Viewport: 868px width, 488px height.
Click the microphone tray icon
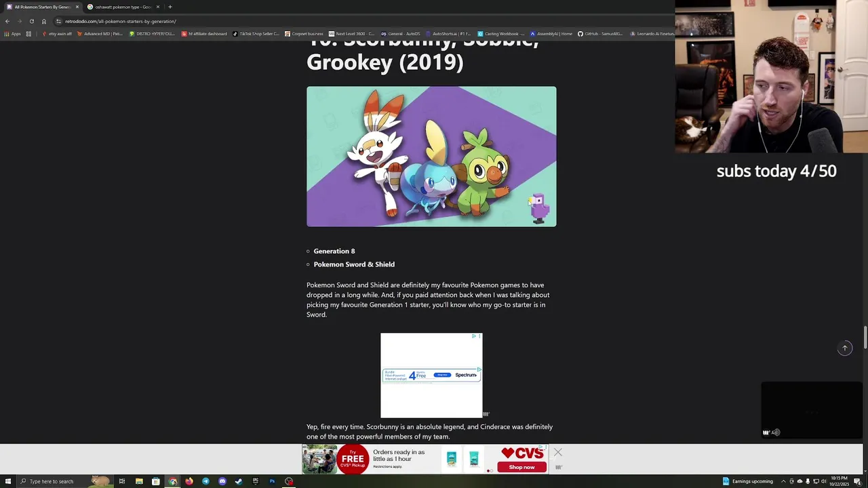click(x=808, y=481)
